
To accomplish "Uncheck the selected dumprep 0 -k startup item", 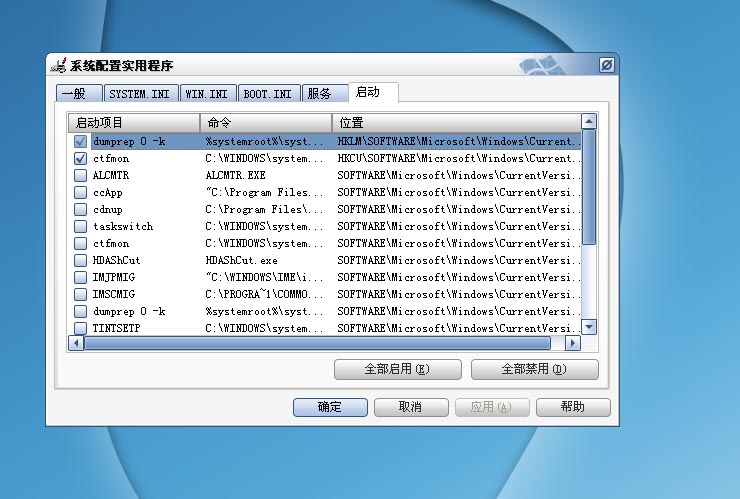I will pos(80,141).
